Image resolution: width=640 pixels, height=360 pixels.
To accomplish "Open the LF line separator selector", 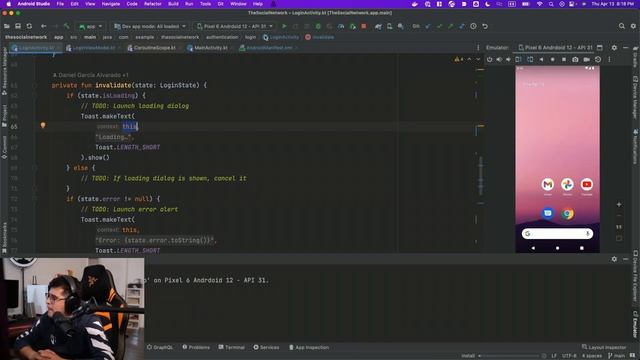I will point(554,356).
